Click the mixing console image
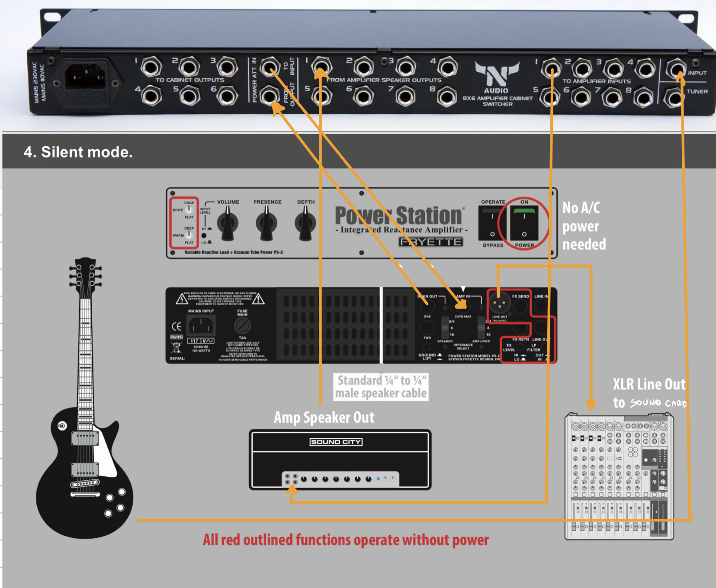The height and width of the screenshot is (588, 716). 619,476
